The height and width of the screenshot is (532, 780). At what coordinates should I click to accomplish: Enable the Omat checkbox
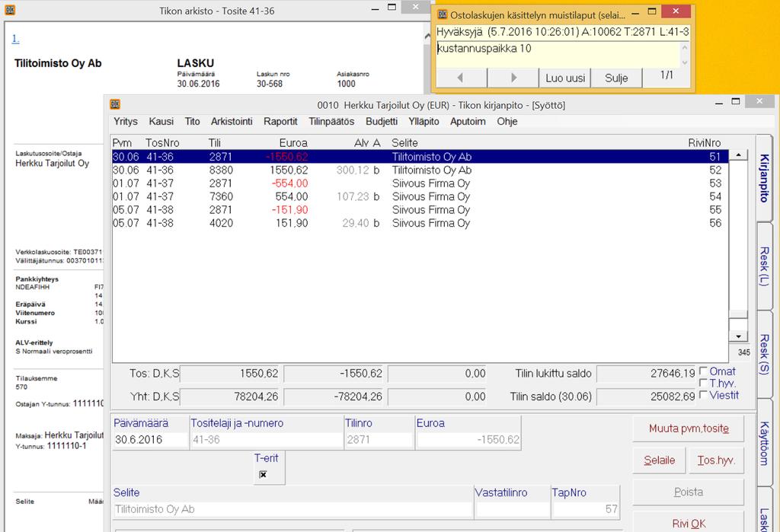pyautogui.click(x=703, y=371)
